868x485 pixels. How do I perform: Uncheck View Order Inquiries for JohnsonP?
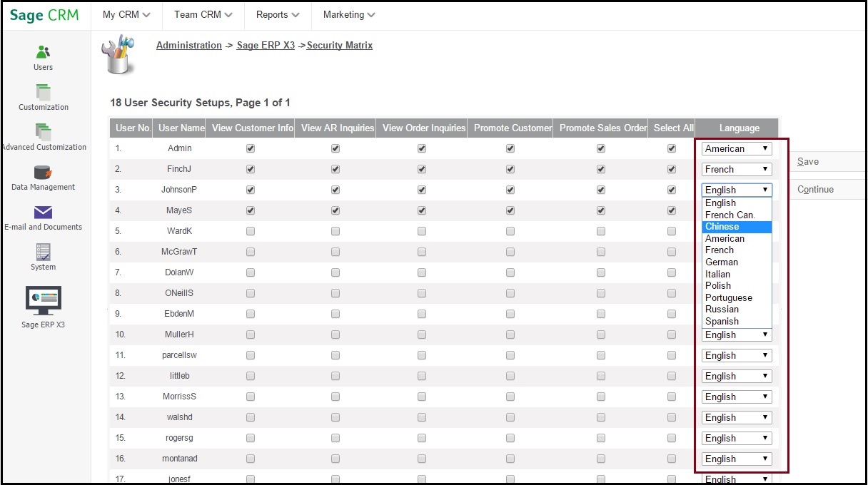coord(422,190)
